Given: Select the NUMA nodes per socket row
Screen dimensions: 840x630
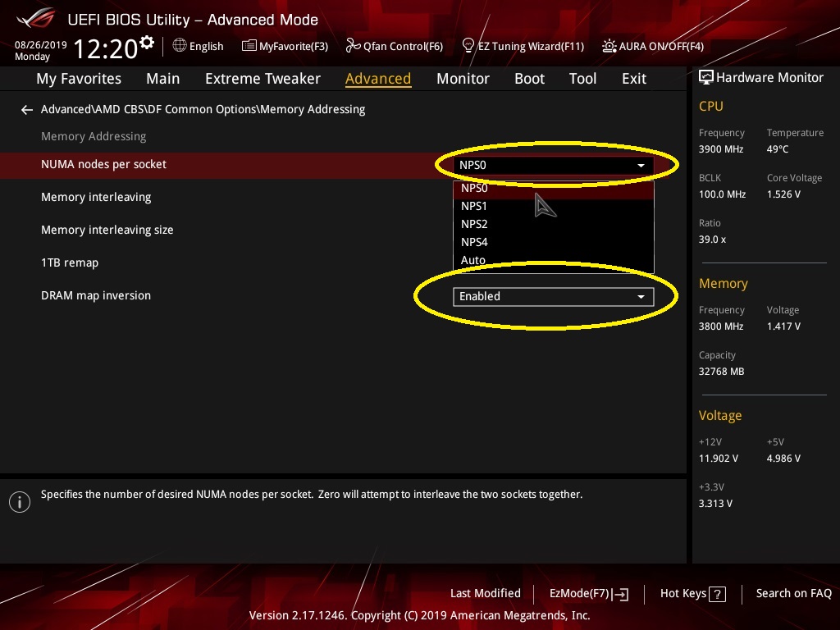Looking at the screenshot, I should point(343,165).
